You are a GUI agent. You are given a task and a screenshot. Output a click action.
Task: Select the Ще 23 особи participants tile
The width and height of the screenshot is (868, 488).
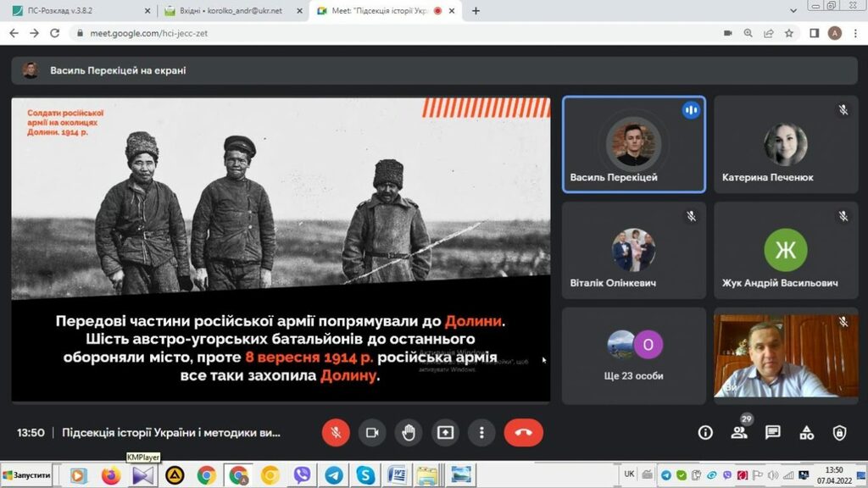pos(634,356)
